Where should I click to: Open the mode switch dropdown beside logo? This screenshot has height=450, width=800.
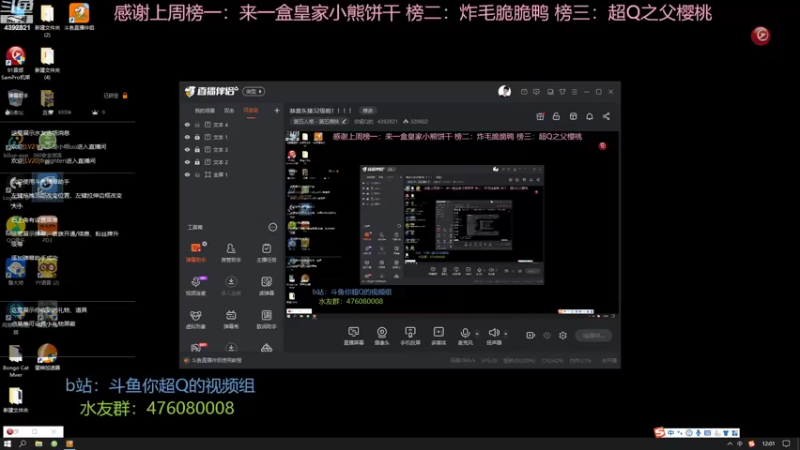pyautogui.click(x=254, y=91)
